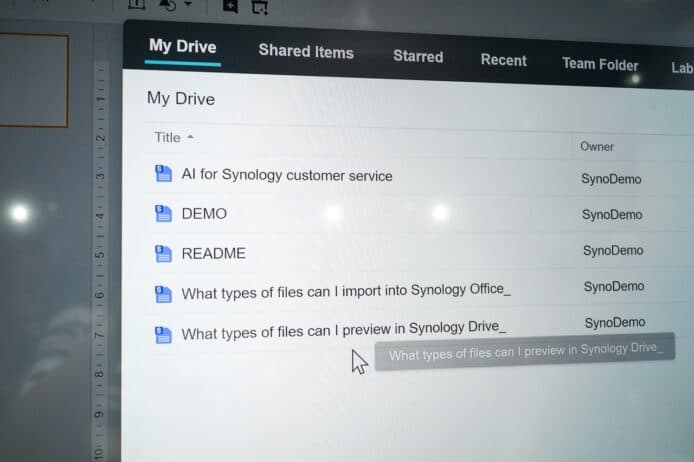Image resolution: width=694 pixels, height=462 pixels.
Task: Switch to the Shared Items tab
Action: (x=305, y=51)
